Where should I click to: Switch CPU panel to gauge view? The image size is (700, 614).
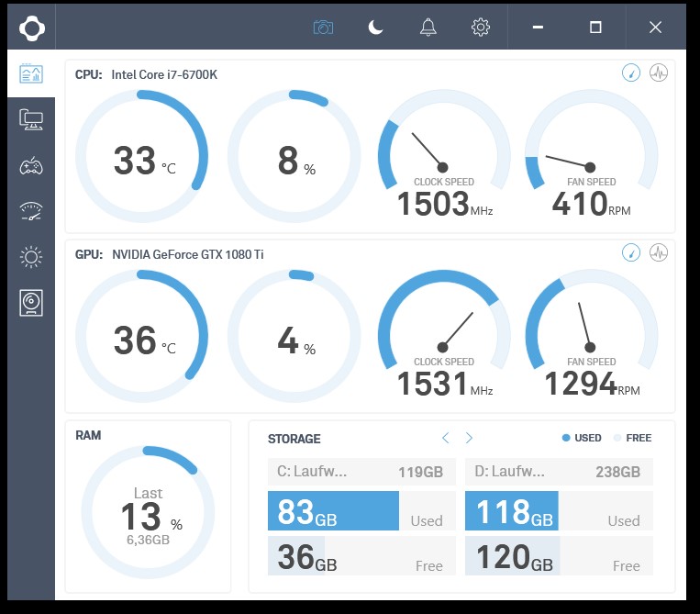click(x=631, y=73)
